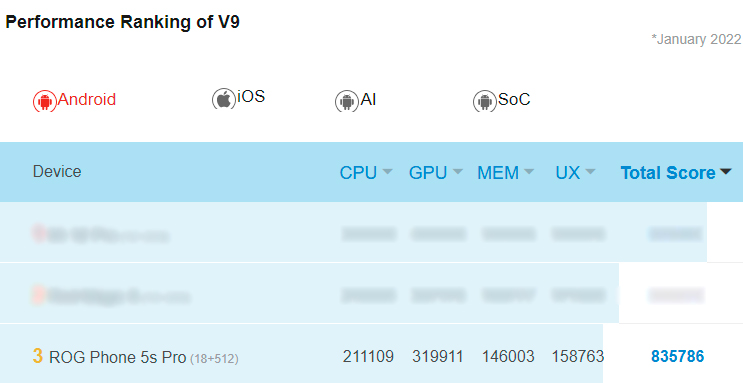This screenshot has height=383, width=743.
Task: Click the red Android robot icon
Action: pyautogui.click(x=45, y=101)
